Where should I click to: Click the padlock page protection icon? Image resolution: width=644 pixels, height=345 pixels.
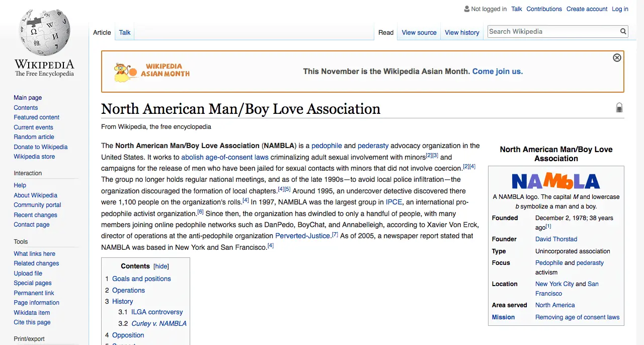coord(619,107)
